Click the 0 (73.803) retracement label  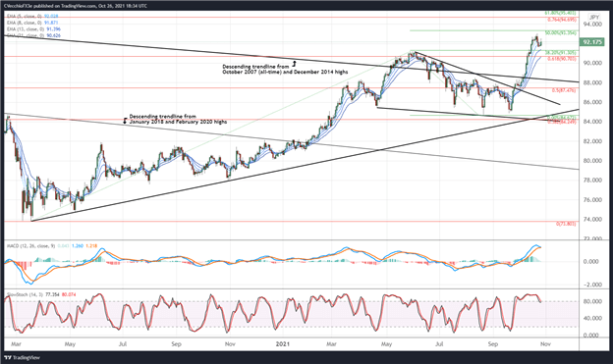566,224
